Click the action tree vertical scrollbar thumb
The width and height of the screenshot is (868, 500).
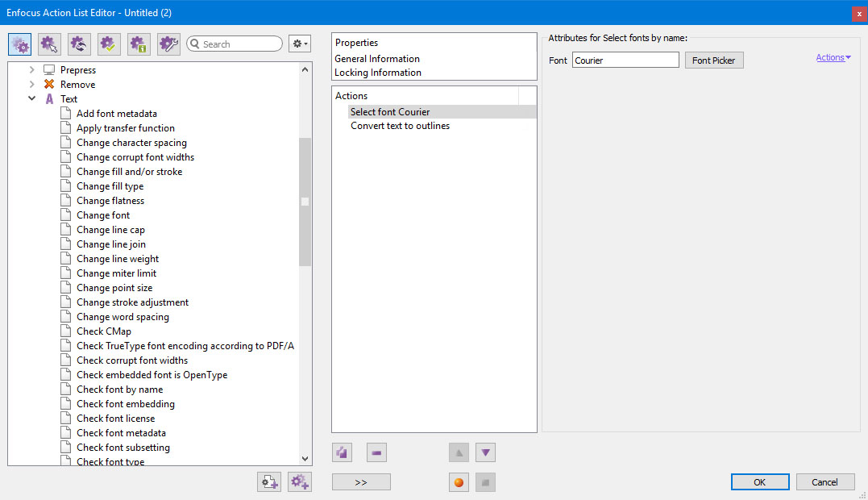pos(305,202)
